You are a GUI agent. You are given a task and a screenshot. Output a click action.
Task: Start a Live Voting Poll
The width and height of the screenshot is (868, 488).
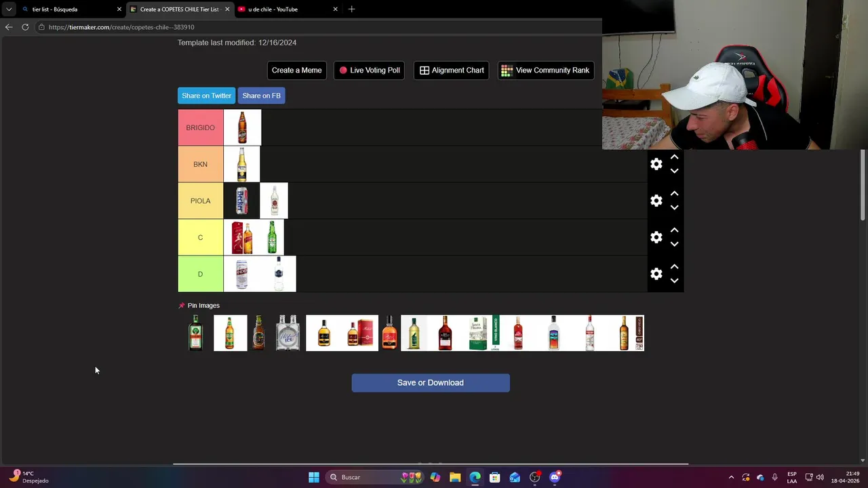370,70
